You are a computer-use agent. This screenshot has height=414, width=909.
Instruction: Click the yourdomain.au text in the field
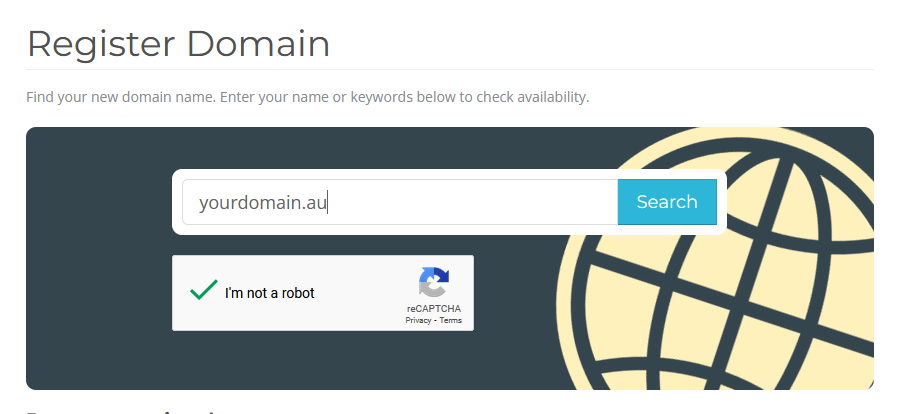coord(263,203)
